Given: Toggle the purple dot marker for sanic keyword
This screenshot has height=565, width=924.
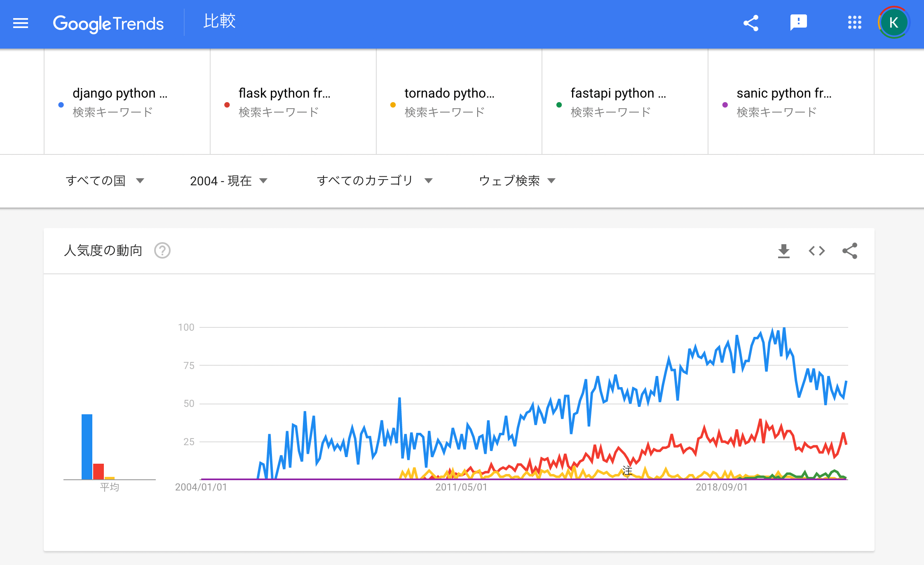Looking at the screenshot, I should [725, 104].
